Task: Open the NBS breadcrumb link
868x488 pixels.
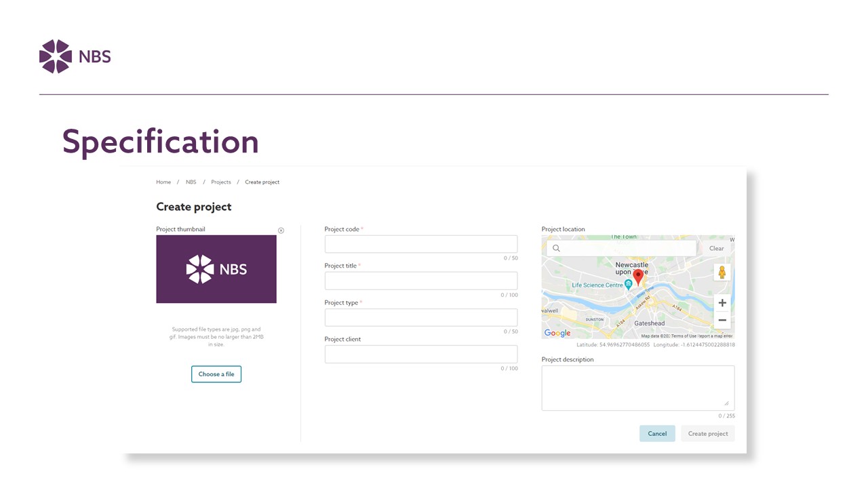Action: 191,182
